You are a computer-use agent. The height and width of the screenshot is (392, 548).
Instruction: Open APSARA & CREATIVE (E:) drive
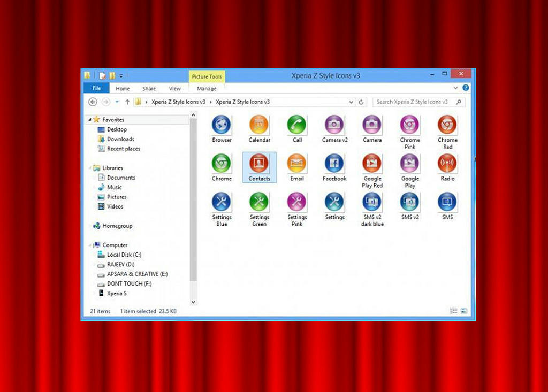[137, 274]
